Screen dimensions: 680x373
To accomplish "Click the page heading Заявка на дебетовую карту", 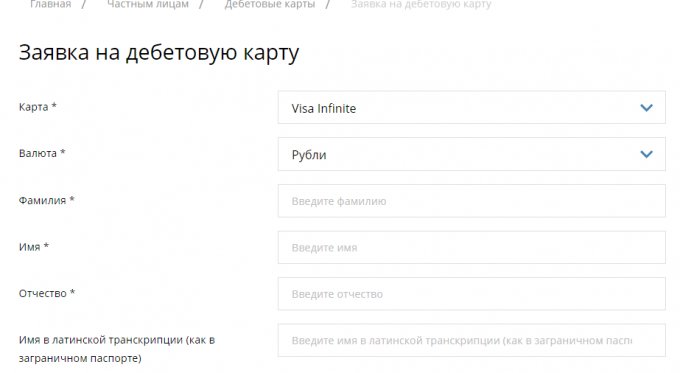I will point(159,53).
